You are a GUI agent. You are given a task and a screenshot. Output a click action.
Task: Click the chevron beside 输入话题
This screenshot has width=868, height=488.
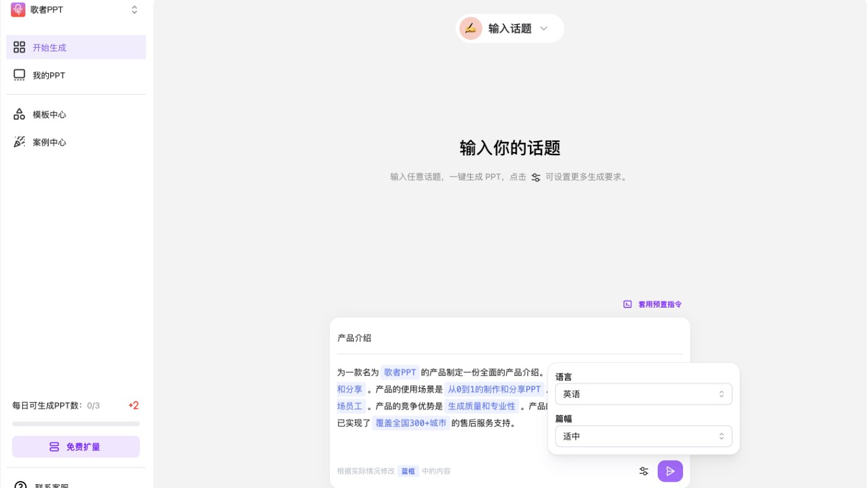pos(544,29)
